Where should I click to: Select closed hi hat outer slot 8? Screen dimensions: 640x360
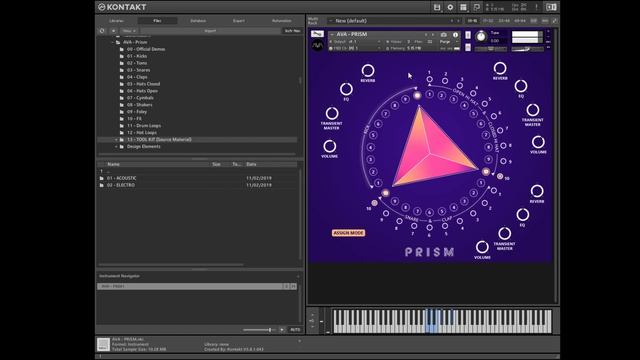(x=503, y=145)
